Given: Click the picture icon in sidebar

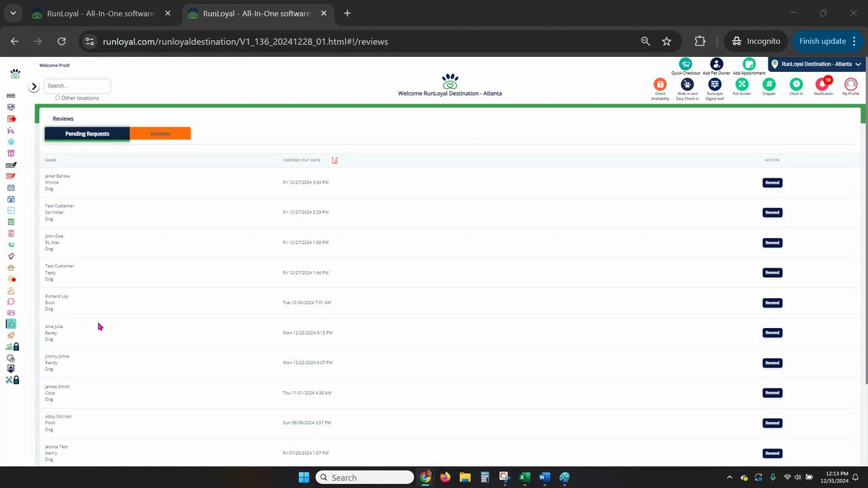Looking at the screenshot, I should [11, 313].
